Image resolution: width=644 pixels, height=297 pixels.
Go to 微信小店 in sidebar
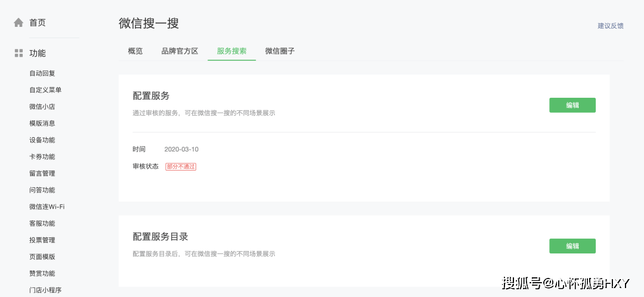(42, 107)
